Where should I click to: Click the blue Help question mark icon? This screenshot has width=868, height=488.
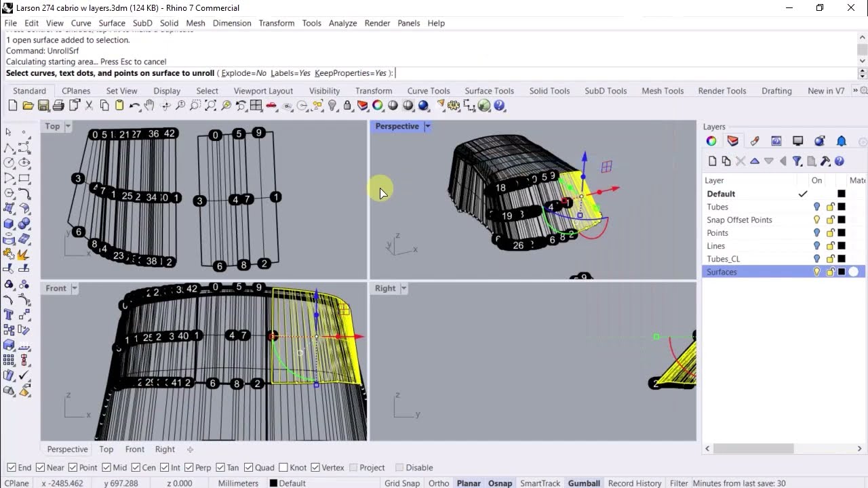tap(500, 106)
